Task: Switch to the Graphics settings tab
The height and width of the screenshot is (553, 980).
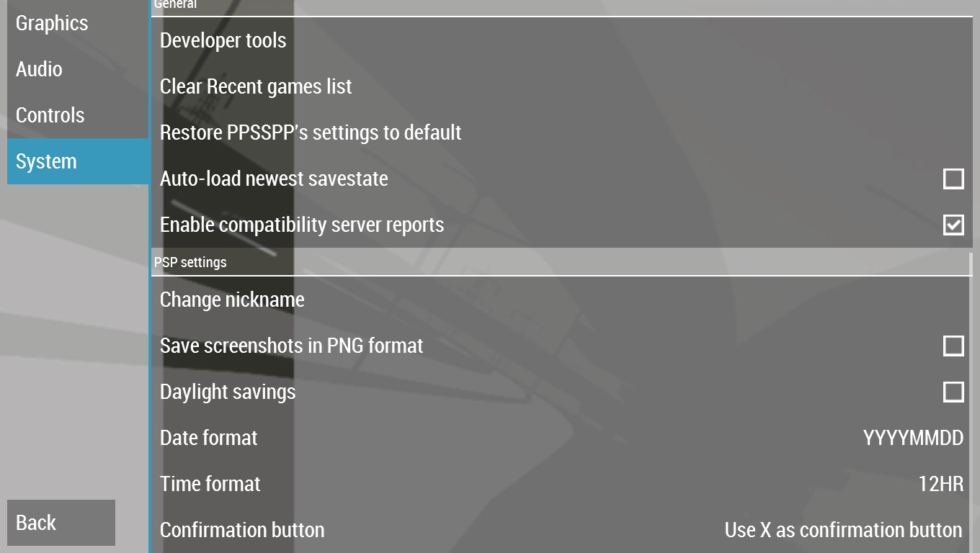Action: tap(52, 23)
